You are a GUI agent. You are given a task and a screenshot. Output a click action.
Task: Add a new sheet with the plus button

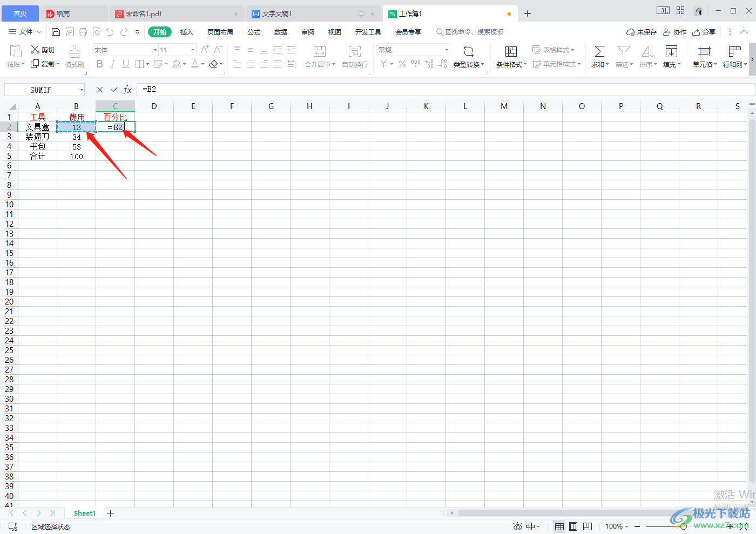[x=110, y=513]
